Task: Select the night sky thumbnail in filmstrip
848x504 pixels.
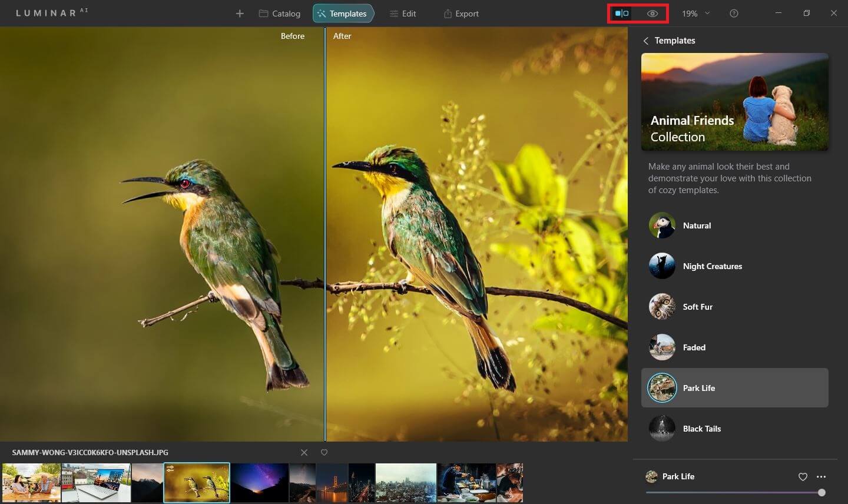Action: (x=260, y=483)
